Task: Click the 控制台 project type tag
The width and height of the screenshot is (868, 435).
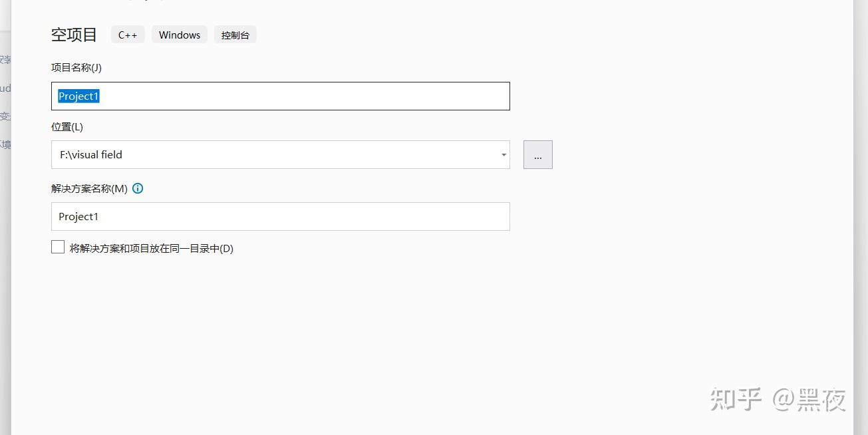Action: click(x=235, y=35)
